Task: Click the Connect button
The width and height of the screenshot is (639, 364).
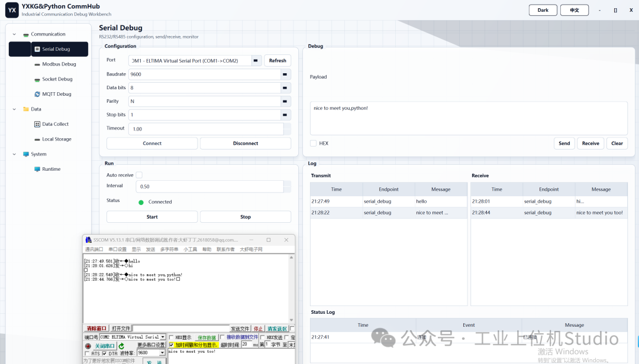Action: tap(152, 144)
